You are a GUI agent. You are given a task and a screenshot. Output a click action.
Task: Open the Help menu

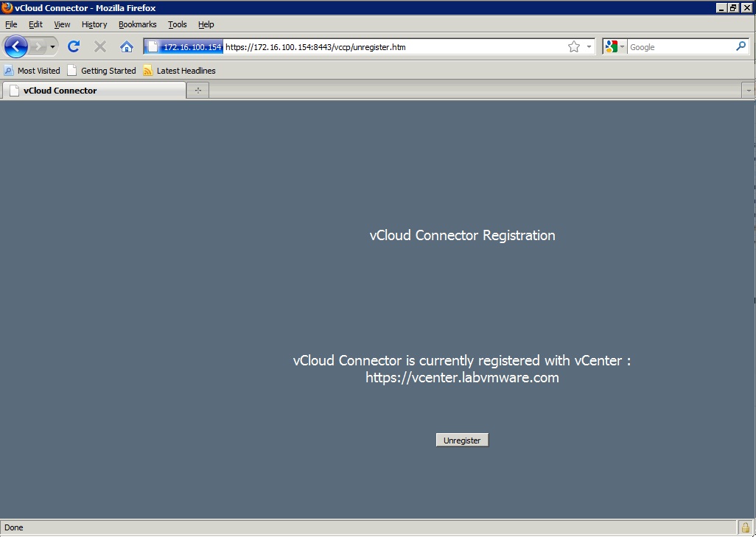pyautogui.click(x=206, y=24)
